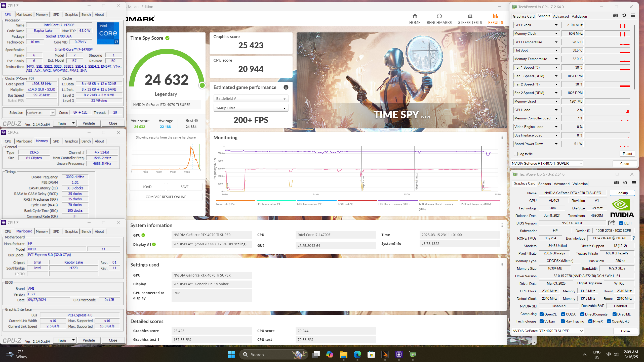Toggle UEFI checkbox in GPU-Z
The image size is (644, 362).
[x=621, y=223]
